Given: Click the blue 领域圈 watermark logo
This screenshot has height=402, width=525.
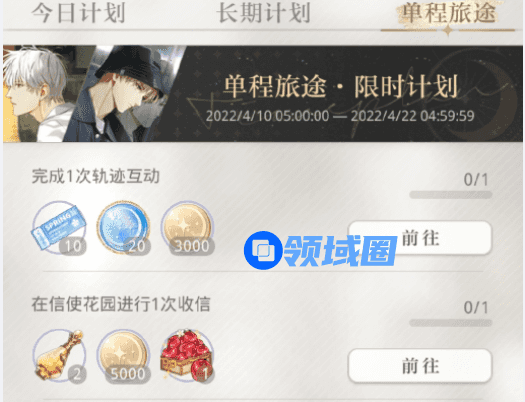Looking at the screenshot, I should (x=320, y=250).
